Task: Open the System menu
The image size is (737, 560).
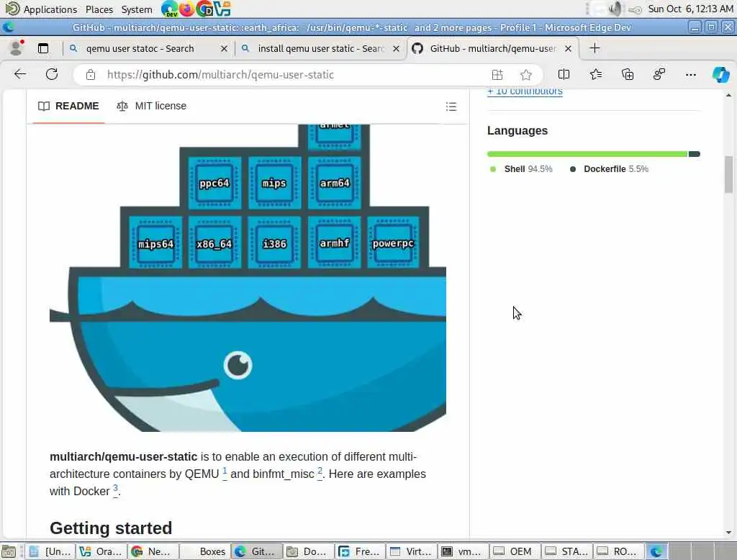Action: pyautogui.click(x=137, y=9)
